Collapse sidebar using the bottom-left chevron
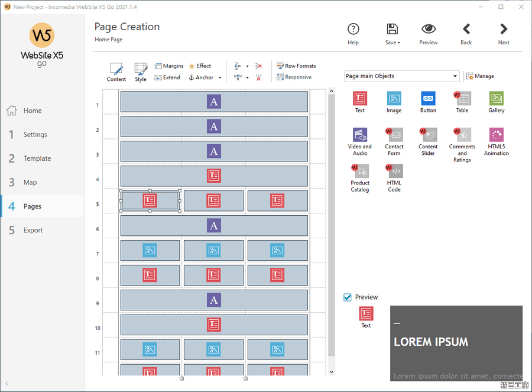532x392 pixels. pyautogui.click(x=7, y=384)
